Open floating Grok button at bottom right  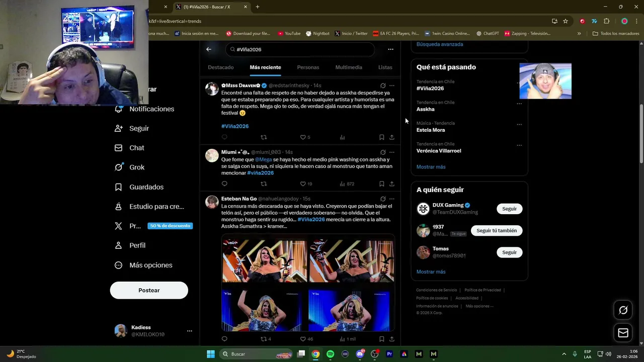(x=623, y=310)
